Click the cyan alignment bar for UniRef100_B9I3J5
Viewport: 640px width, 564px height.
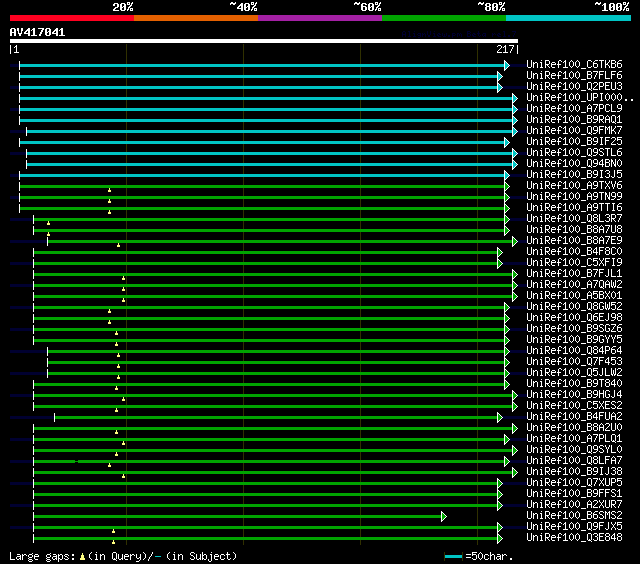tap(262, 175)
